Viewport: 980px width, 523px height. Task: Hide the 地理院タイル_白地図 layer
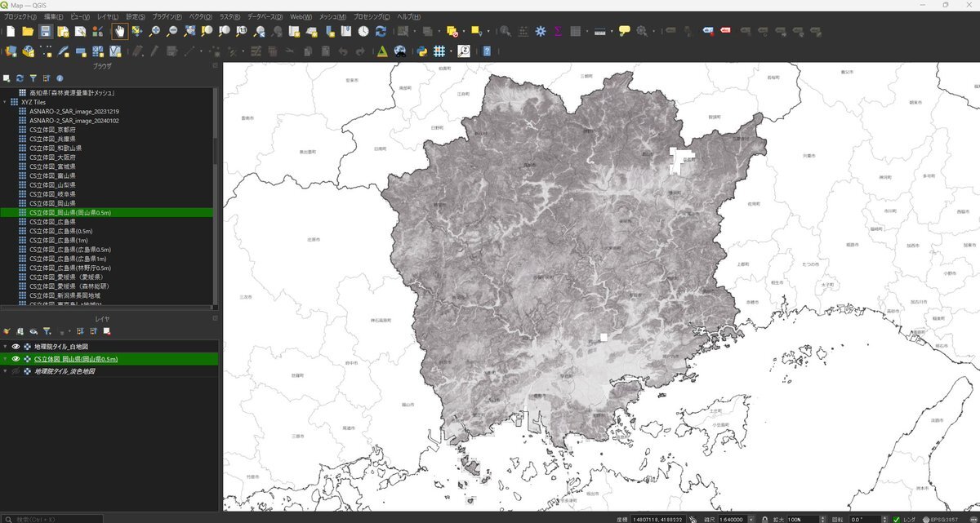point(16,347)
